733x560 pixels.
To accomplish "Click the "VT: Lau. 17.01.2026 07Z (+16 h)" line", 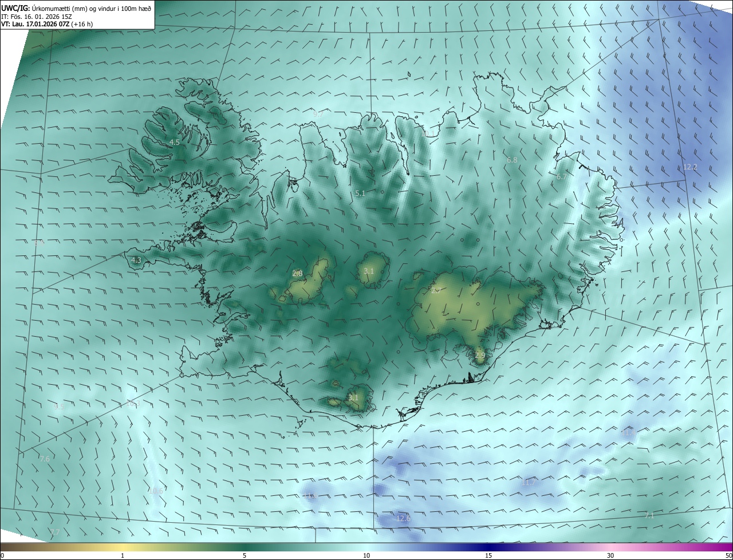I will [x=47, y=24].
